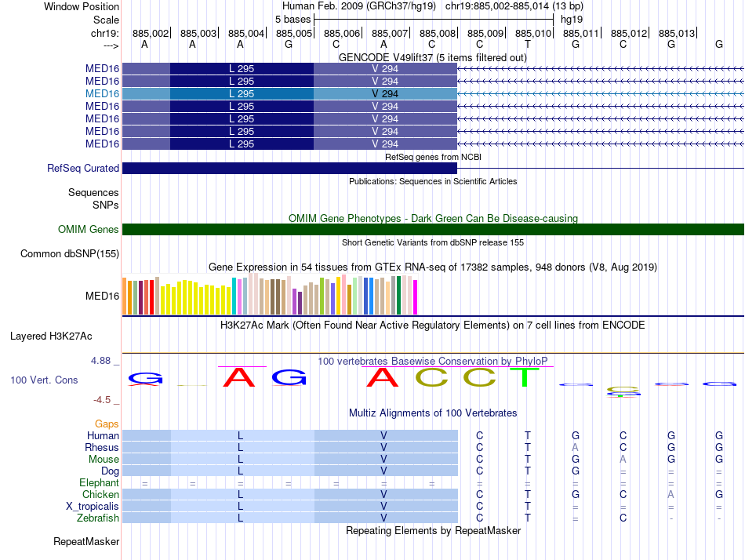The height and width of the screenshot is (560, 745).
Task: Open 'Repeating Elements by RepeatMasker' title
Action: tap(433, 530)
